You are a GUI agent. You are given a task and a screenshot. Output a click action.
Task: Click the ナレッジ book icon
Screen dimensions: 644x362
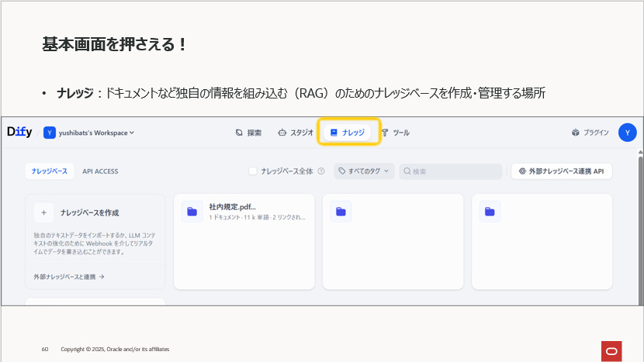(334, 133)
